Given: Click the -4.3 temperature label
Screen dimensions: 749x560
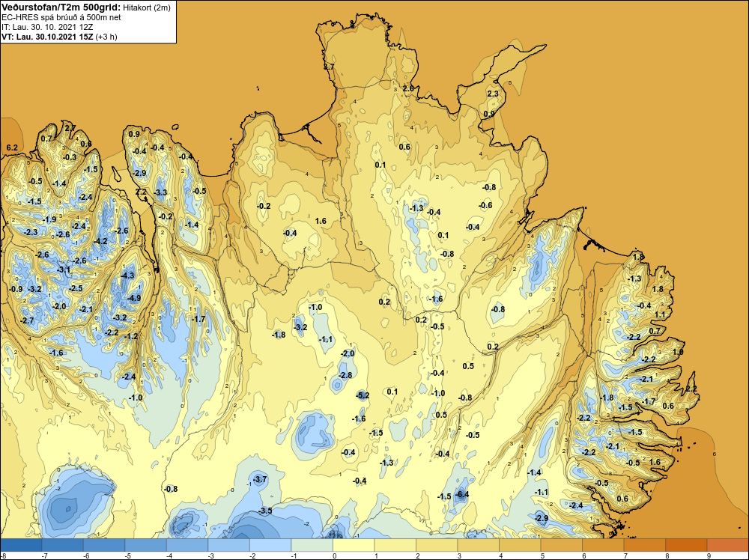Looking at the screenshot, I should 127,276.
